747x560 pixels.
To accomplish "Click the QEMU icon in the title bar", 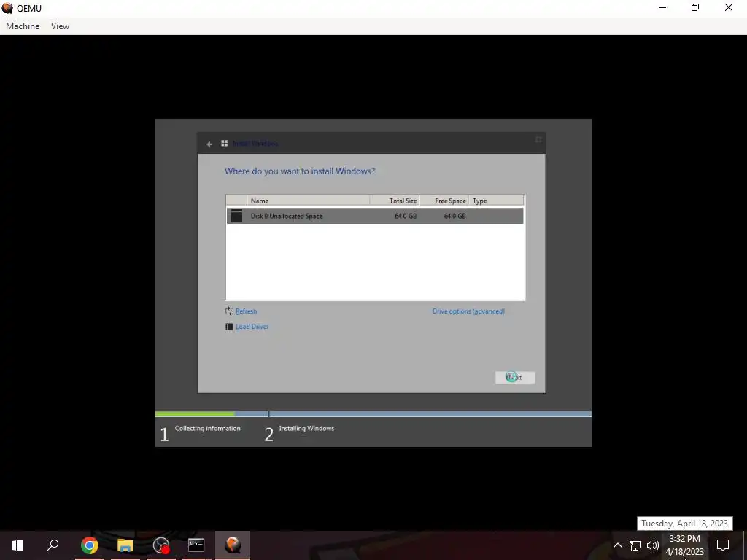I will click(7, 8).
